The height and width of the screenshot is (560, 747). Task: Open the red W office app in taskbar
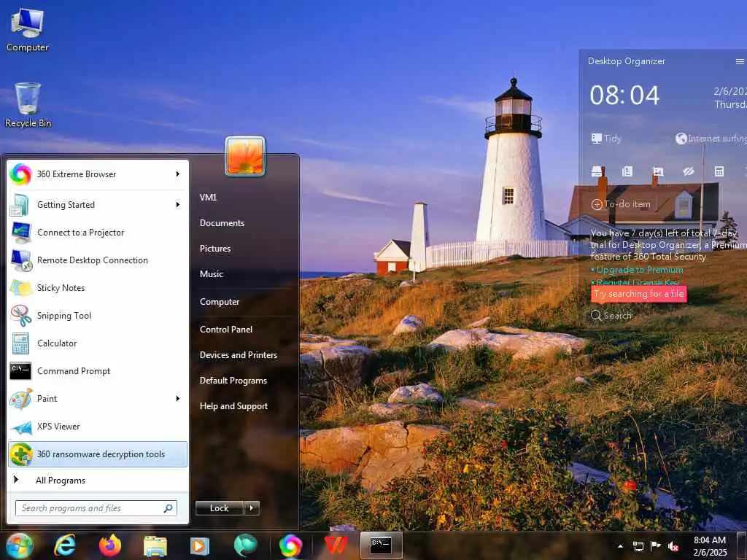(336, 545)
